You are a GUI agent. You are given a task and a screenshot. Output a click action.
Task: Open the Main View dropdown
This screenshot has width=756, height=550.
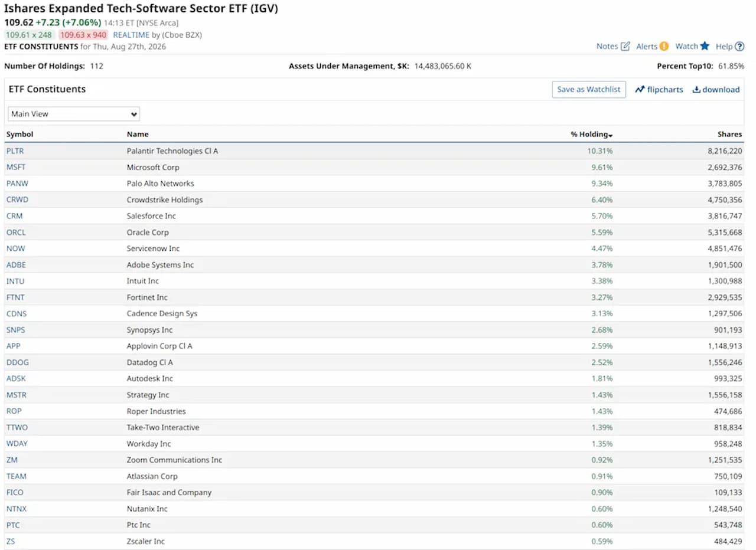(x=74, y=114)
